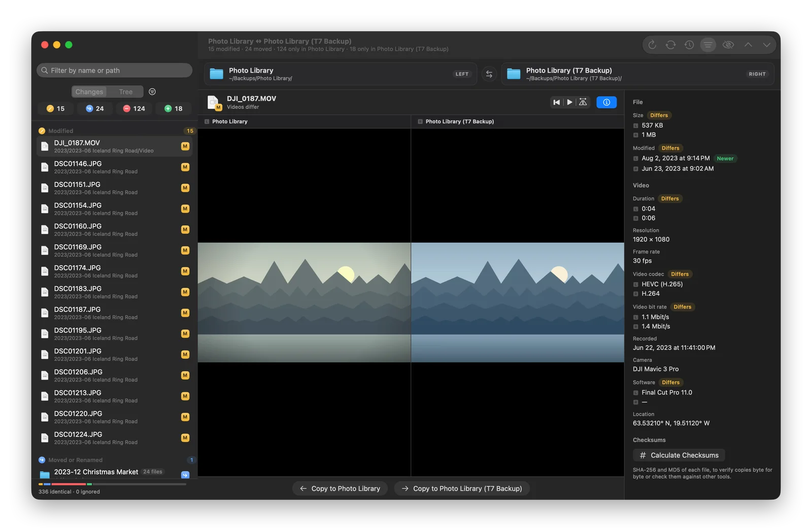Expand the 2023-12 Christmas Market folder
This screenshot has width=812, height=531.
(x=114, y=473)
